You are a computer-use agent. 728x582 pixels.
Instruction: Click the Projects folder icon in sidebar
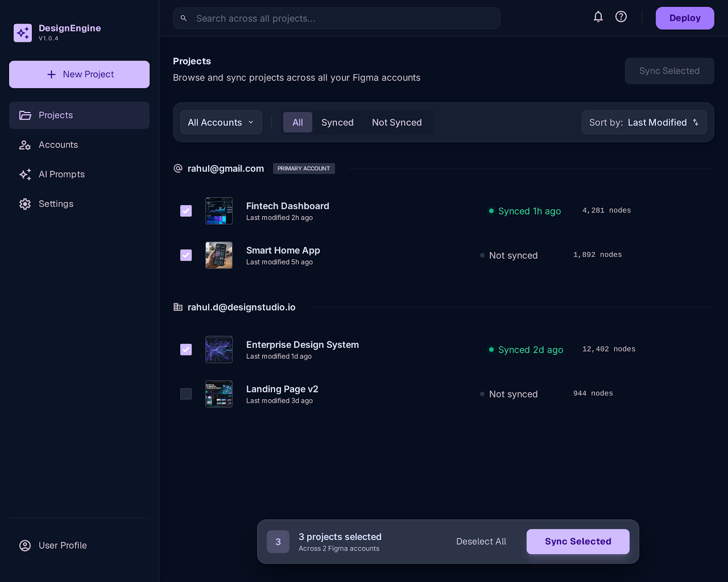[25, 115]
